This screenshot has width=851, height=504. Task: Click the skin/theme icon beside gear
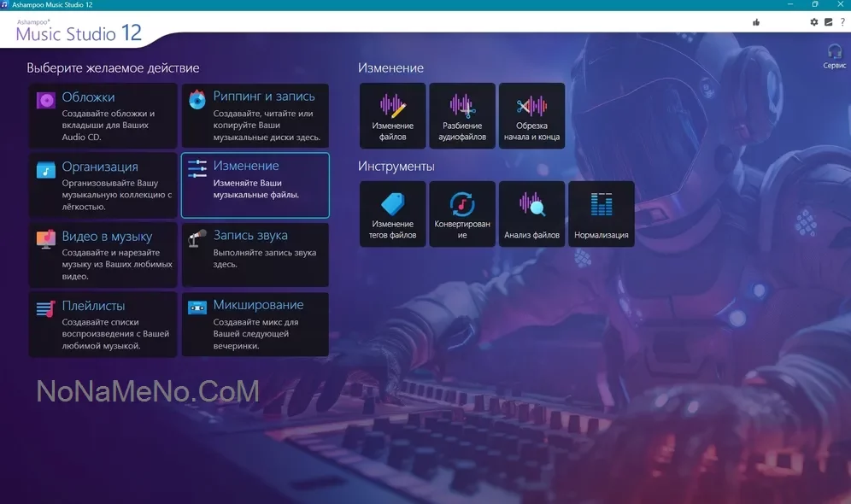click(x=828, y=22)
